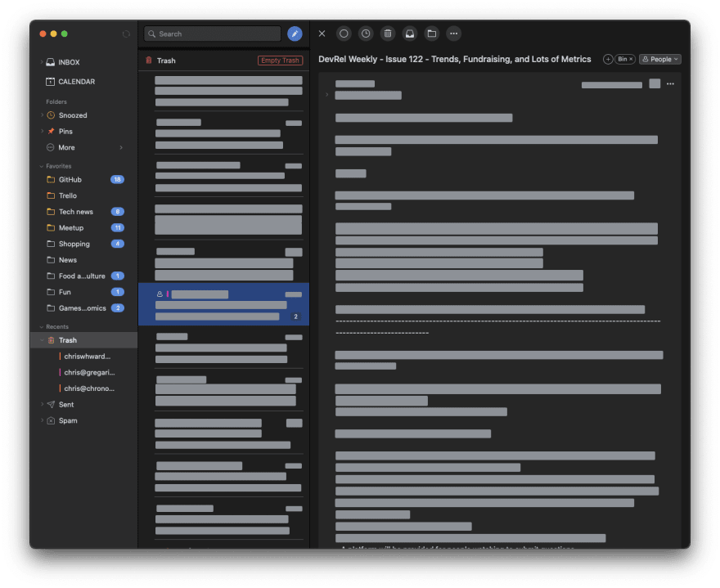
Task: Snooze message using clock icon
Action: tap(366, 34)
